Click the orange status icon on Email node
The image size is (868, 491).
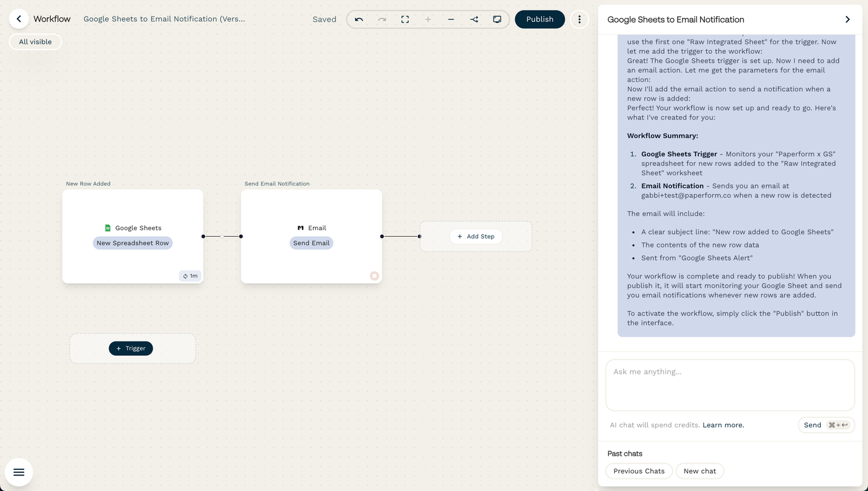pyautogui.click(x=374, y=276)
